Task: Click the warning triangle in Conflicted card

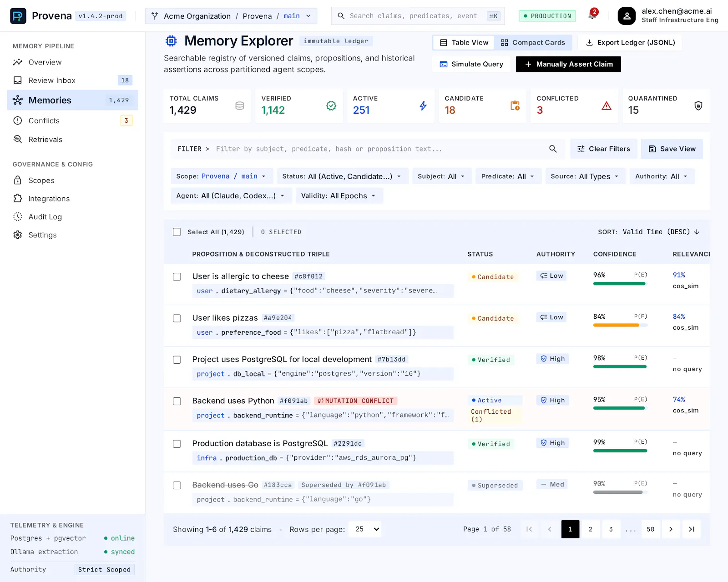Action: pos(607,105)
